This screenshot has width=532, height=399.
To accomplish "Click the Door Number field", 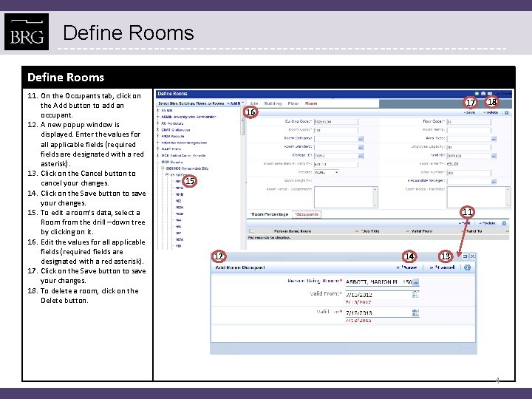I will (x=469, y=173).
